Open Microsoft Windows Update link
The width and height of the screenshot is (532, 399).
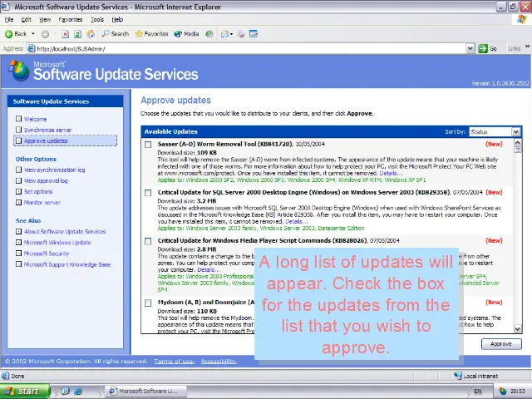click(x=57, y=243)
